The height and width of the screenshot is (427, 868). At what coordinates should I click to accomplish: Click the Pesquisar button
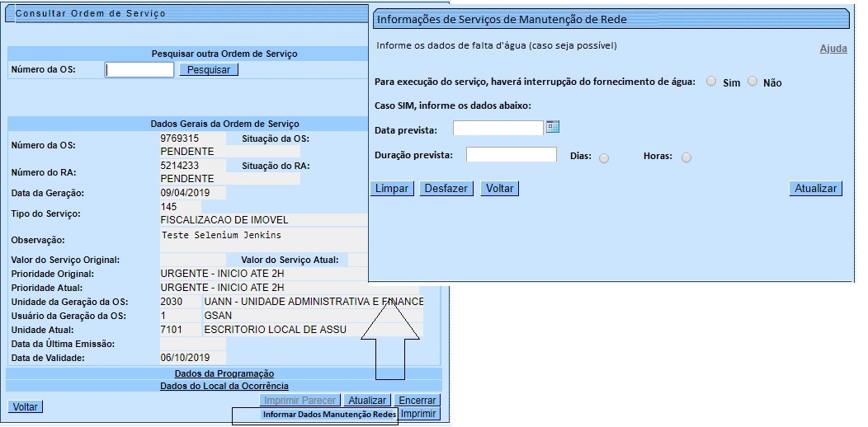pyautogui.click(x=209, y=70)
